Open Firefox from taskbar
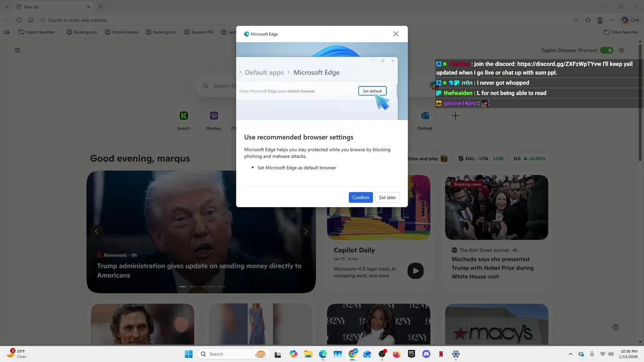The width and height of the screenshot is (644, 362). coord(396,354)
